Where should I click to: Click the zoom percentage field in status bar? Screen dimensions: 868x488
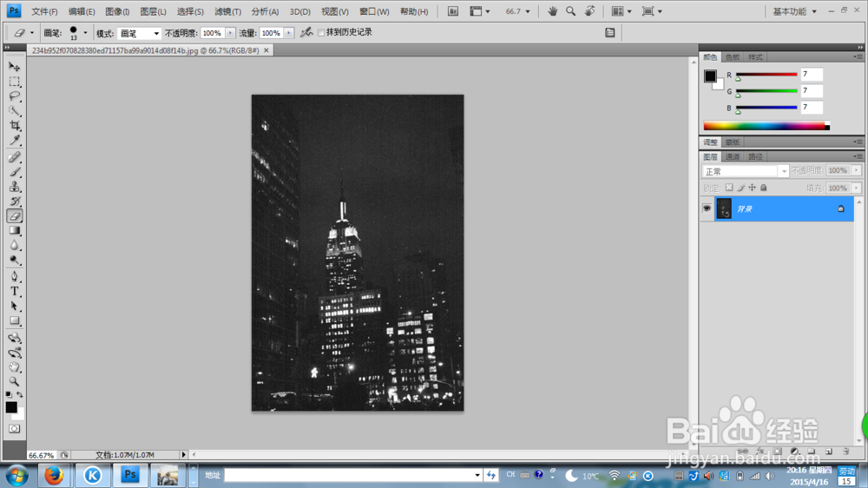click(x=42, y=455)
